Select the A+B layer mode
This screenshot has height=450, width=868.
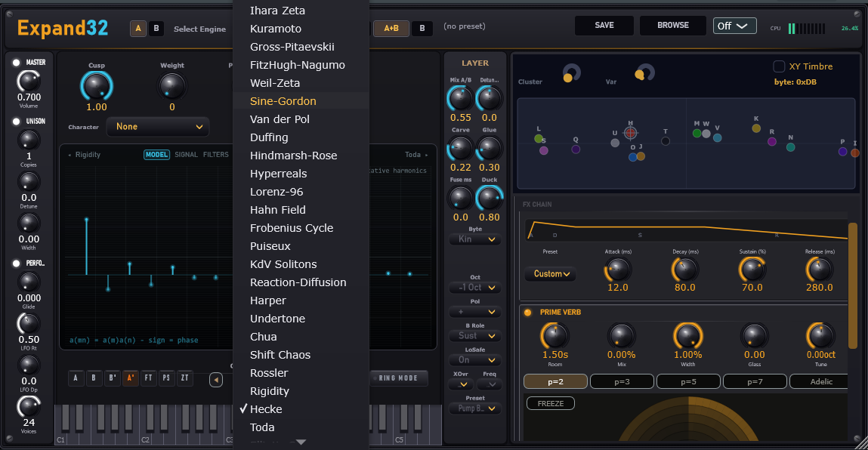(391, 28)
